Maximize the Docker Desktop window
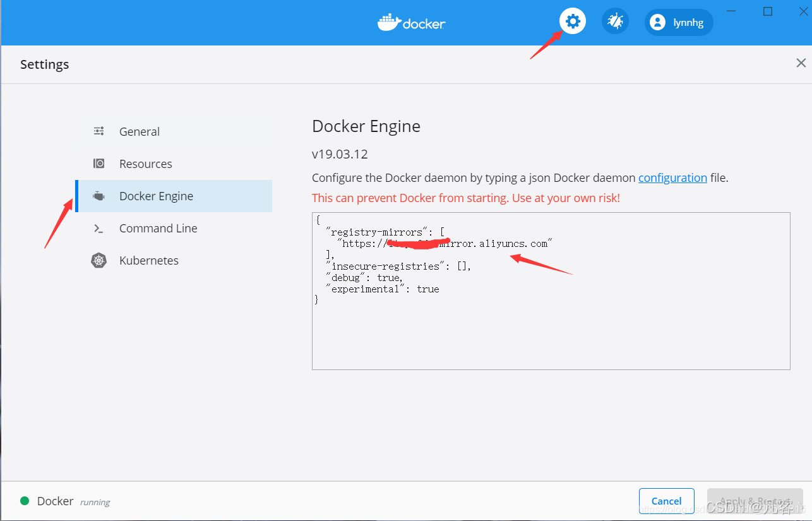This screenshot has width=812, height=521. (768, 11)
